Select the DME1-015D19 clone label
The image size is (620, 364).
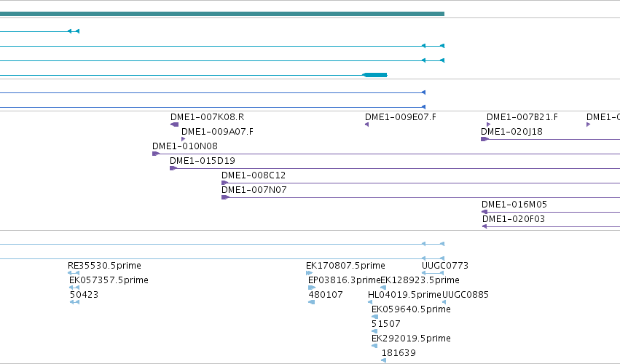pyautogui.click(x=203, y=161)
